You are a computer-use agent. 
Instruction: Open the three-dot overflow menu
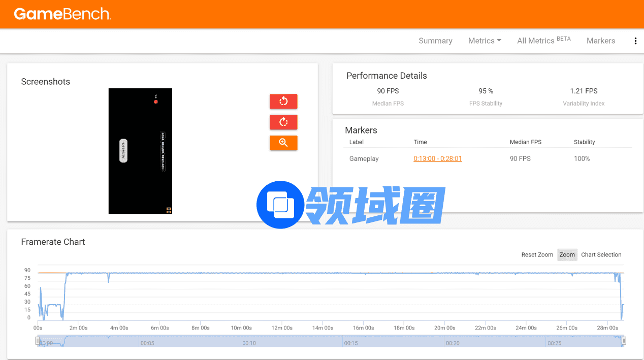pyautogui.click(x=635, y=41)
